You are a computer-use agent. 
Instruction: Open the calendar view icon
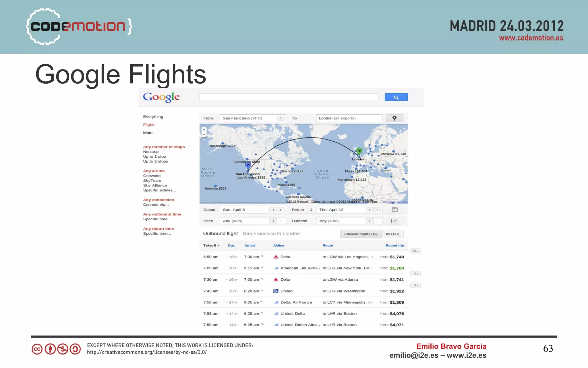(394, 210)
